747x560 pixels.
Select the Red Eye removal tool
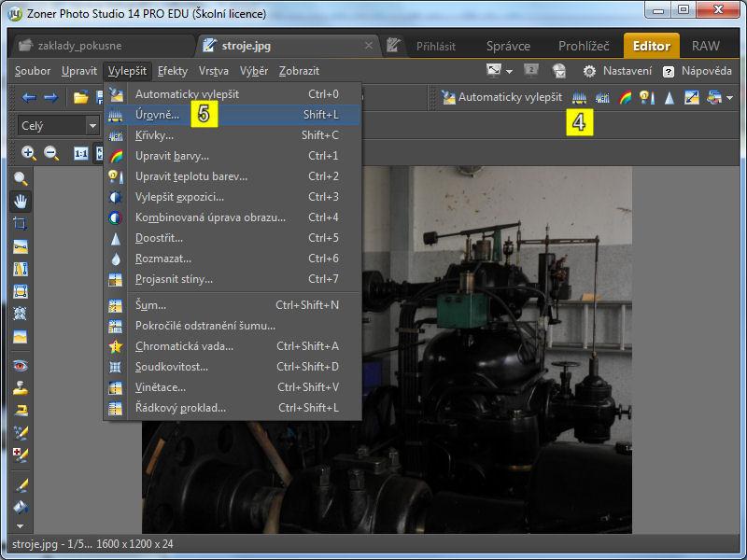pyautogui.click(x=21, y=366)
